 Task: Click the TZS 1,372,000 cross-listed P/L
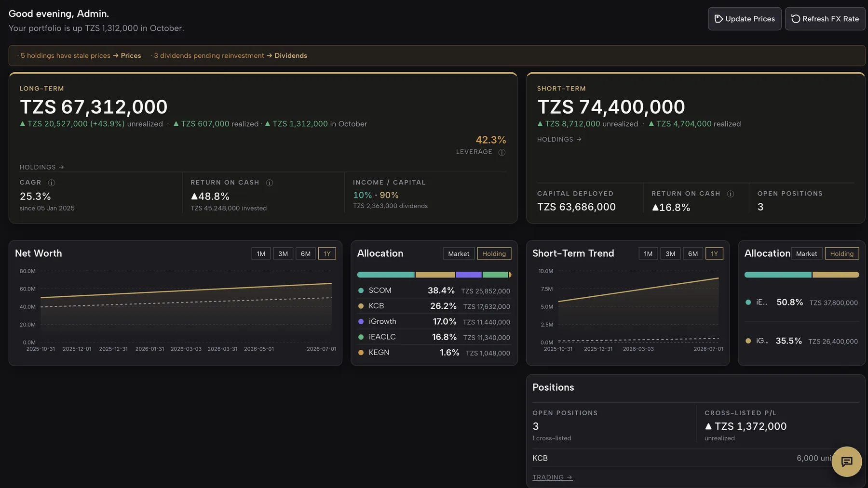click(746, 426)
